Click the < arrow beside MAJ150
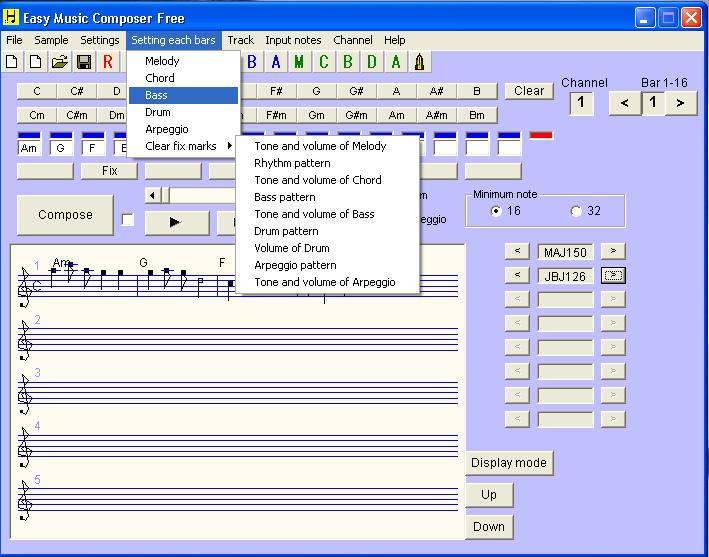The height and width of the screenshot is (557, 709). coord(517,251)
